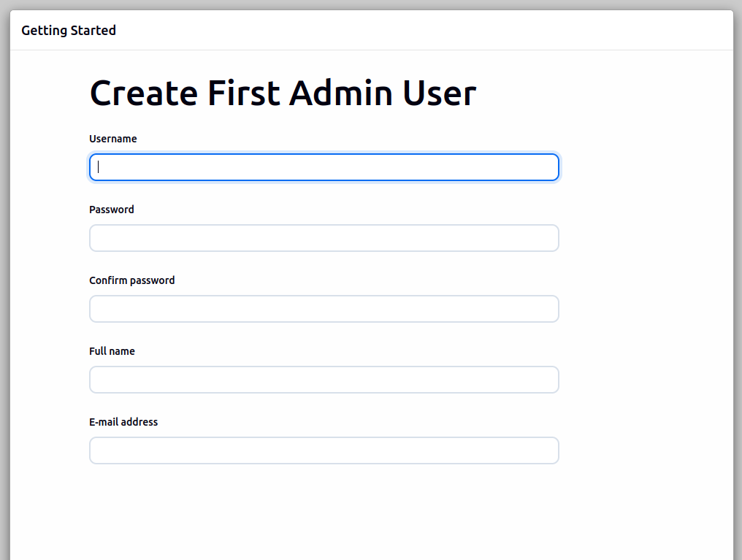
Task: Focus the Username input field
Action: tap(324, 167)
